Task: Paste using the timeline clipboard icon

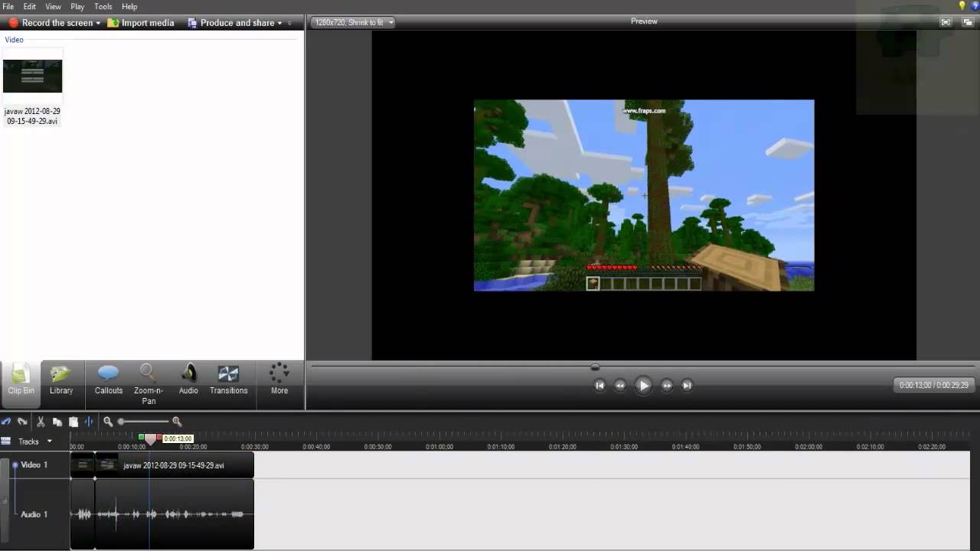Action: point(73,422)
